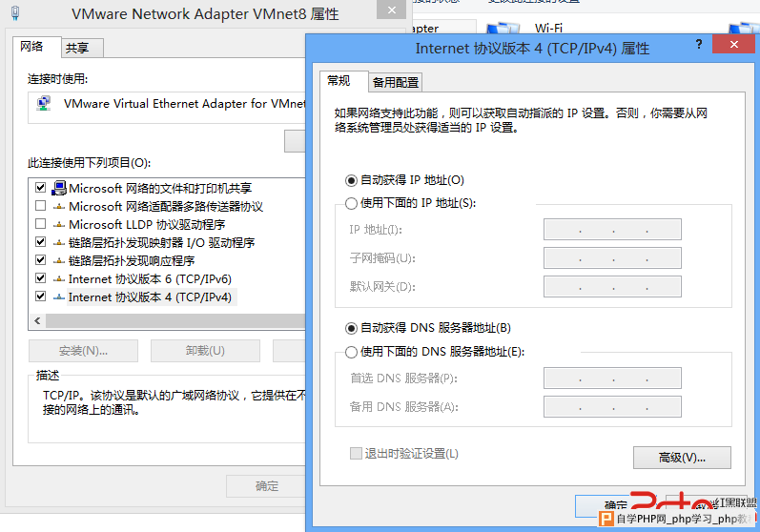
Task: Close the IPv4 properties dialog
Action: [x=734, y=45]
